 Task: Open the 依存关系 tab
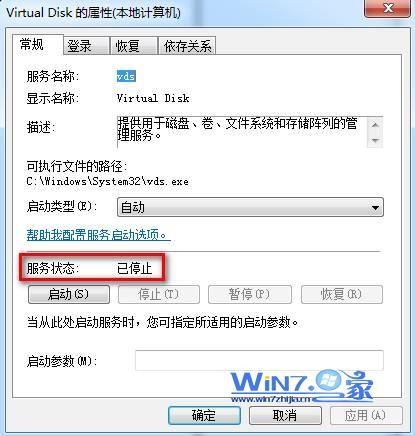click(187, 46)
